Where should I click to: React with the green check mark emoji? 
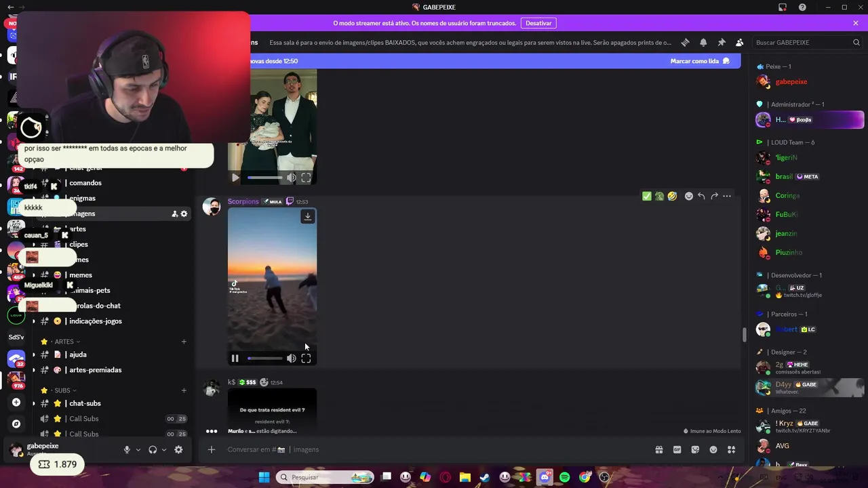pos(647,196)
